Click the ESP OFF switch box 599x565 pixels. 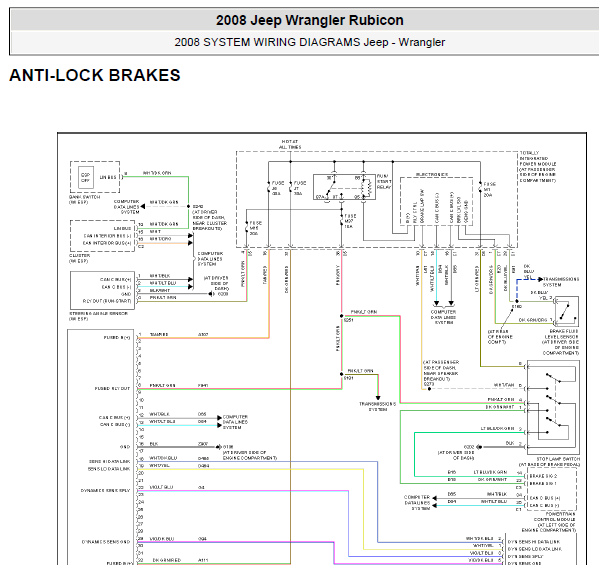pyautogui.click(x=86, y=177)
